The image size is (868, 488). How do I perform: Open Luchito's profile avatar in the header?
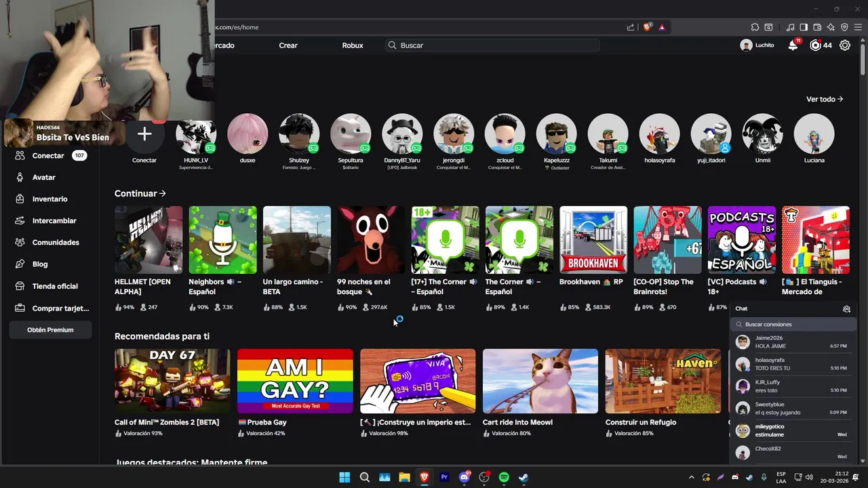click(746, 45)
